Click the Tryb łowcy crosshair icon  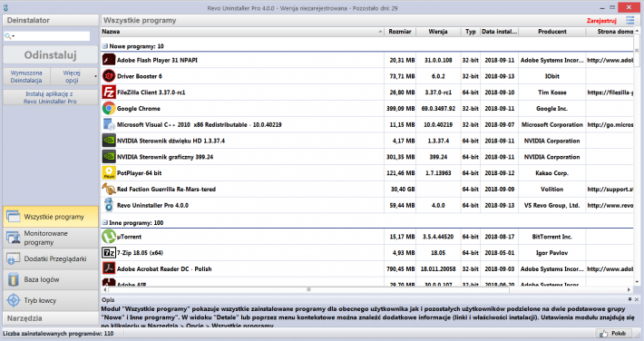point(13,300)
